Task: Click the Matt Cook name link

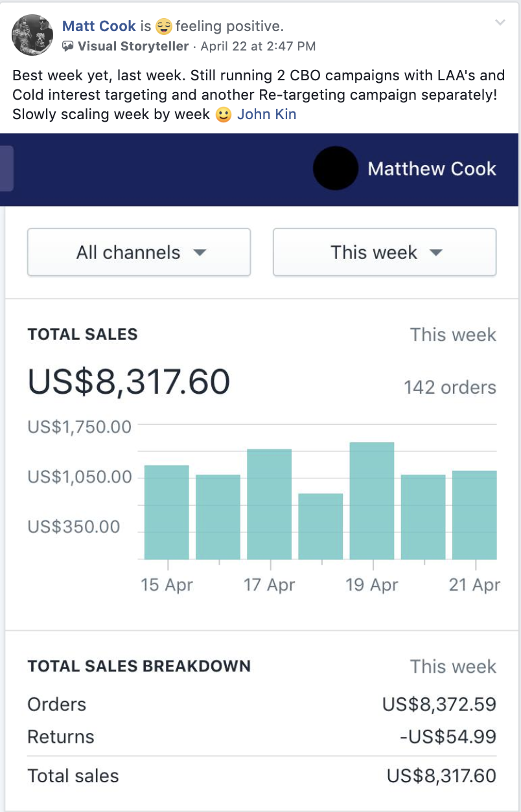Action: click(x=98, y=26)
